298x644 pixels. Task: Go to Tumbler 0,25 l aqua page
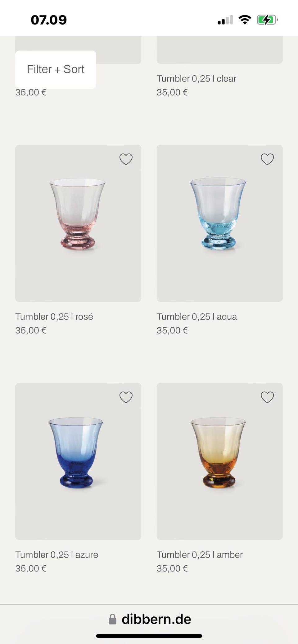pyautogui.click(x=196, y=317)
